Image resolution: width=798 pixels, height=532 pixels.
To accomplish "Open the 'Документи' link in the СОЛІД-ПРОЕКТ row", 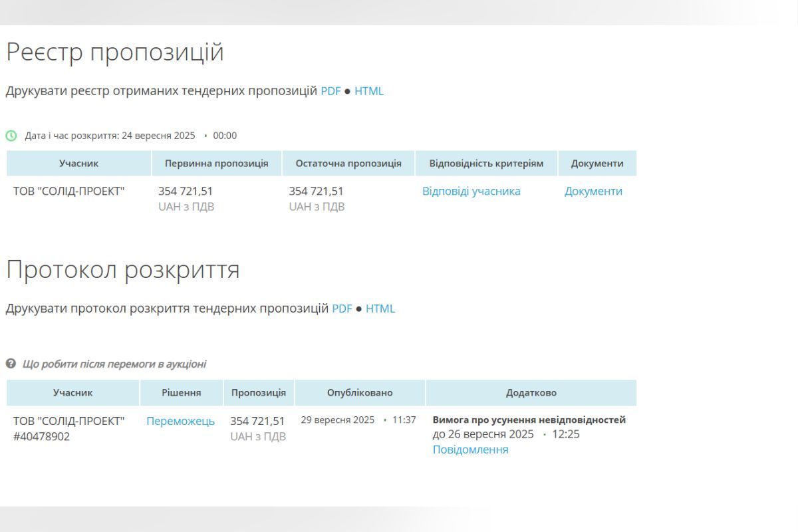I will point(593,192).
